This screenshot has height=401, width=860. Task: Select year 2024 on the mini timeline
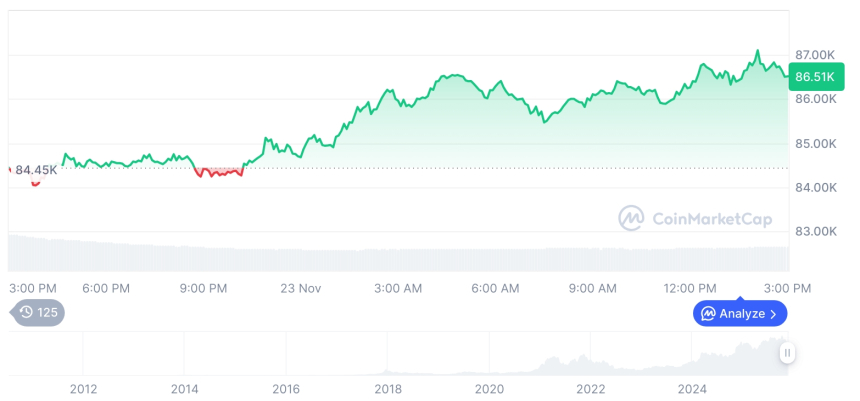pos(692,389)
